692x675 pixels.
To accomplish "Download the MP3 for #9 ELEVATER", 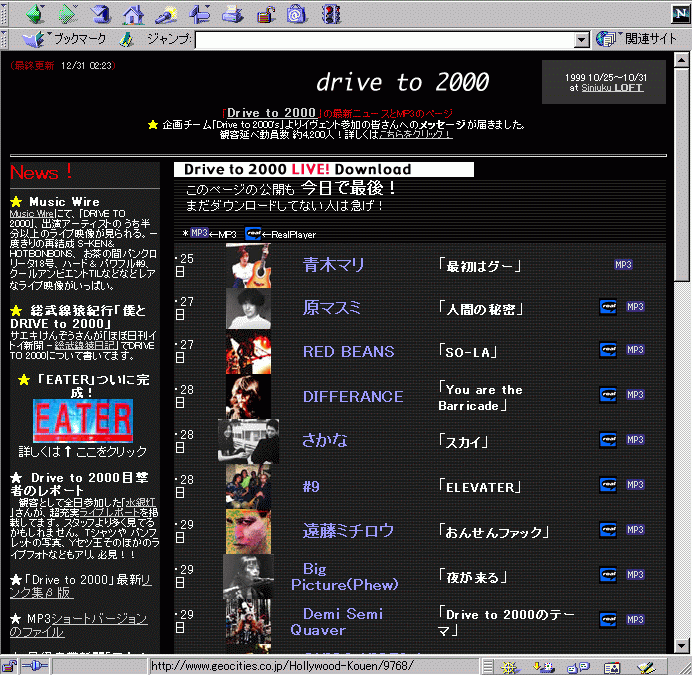I will [x=635, y=484].
